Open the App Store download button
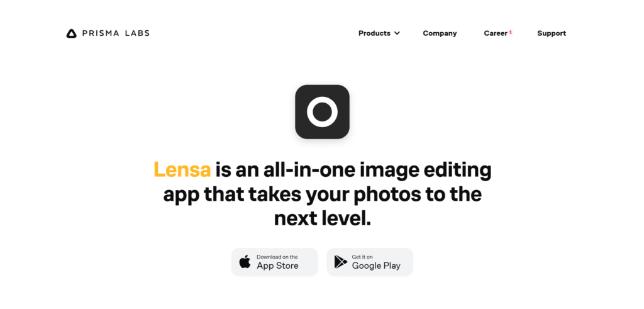This screenshot has width=644, height=309. tap(274, 262)
